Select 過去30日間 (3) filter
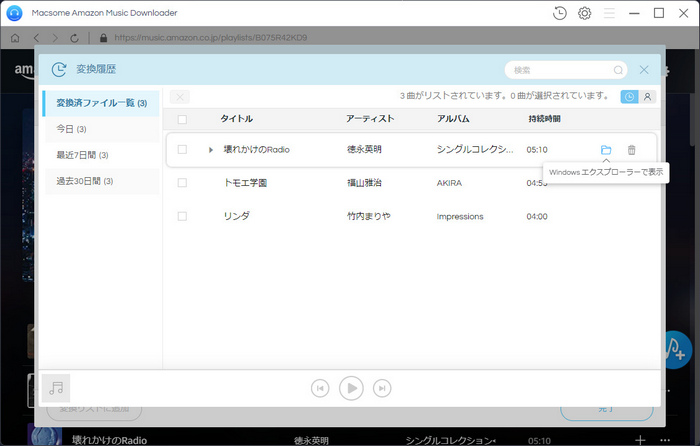The image size is (700, 446). click(102, 181)
